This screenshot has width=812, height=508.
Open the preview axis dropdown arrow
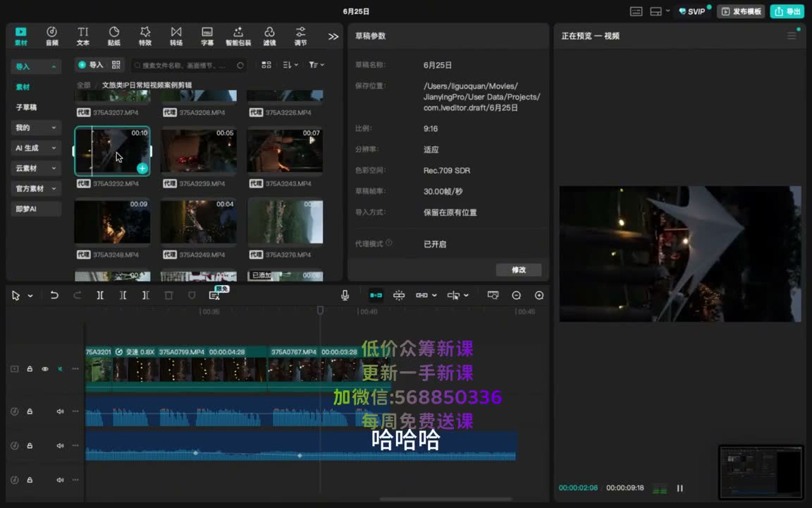(466, 296)
